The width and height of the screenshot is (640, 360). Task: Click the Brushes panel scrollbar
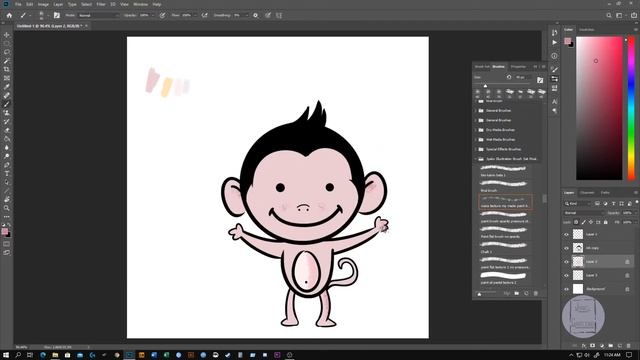coord(544,199)
